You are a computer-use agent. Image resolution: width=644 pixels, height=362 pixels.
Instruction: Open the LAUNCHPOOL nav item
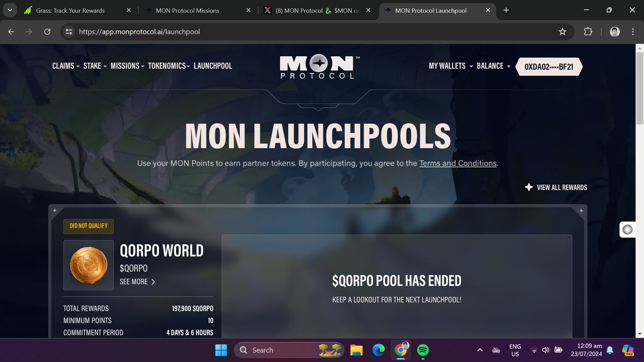coord(213,65)
